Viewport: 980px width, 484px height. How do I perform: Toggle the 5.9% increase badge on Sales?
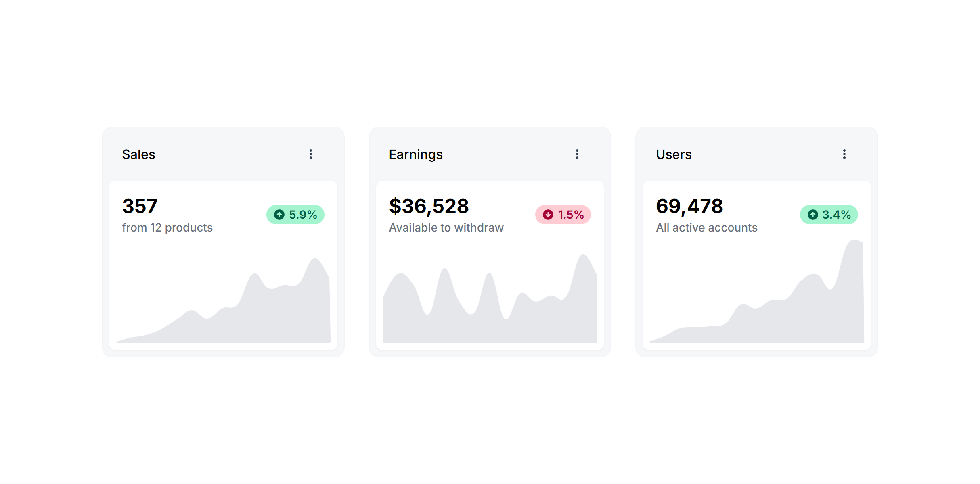pyautogui.click(x=295, y=215)
